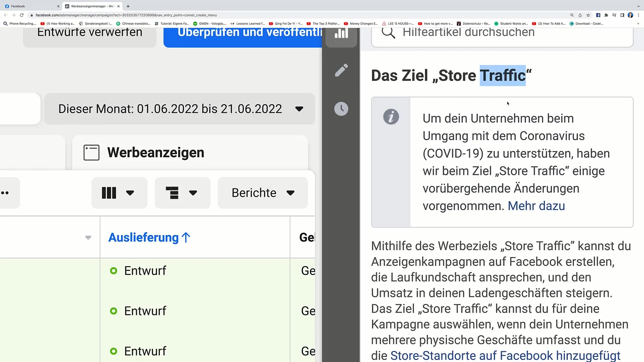Open the Chrome profile avatar

(630, 15)
